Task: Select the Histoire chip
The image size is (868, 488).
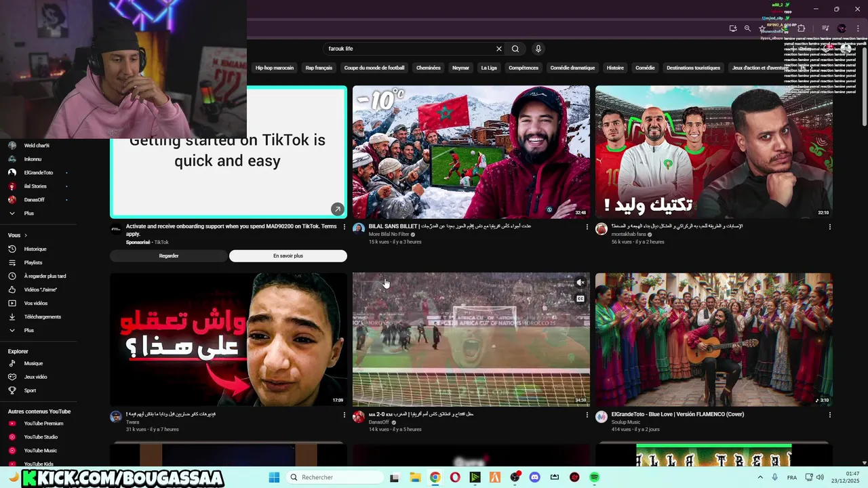Action: pos(615,68)
